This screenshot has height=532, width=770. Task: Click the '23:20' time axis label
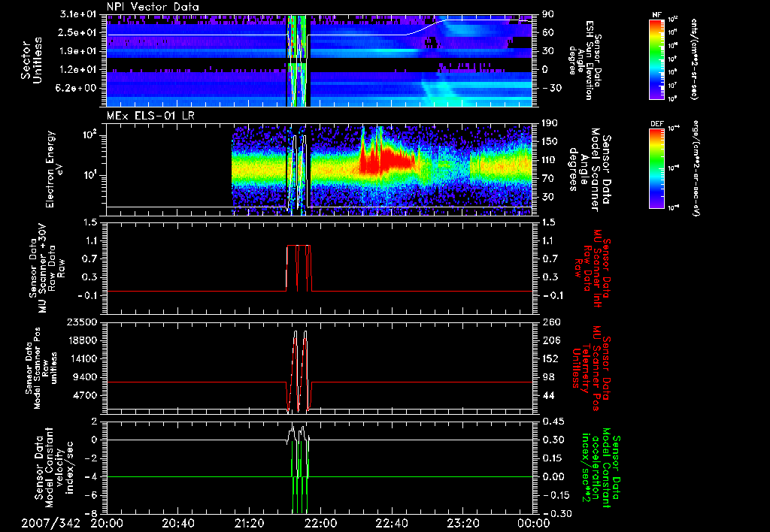(x=462, y=523)
